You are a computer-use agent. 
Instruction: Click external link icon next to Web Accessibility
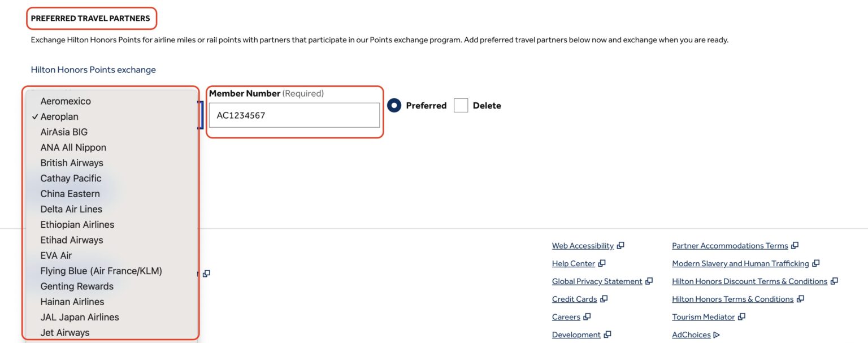pyautogui.click(x=620, y=246)
